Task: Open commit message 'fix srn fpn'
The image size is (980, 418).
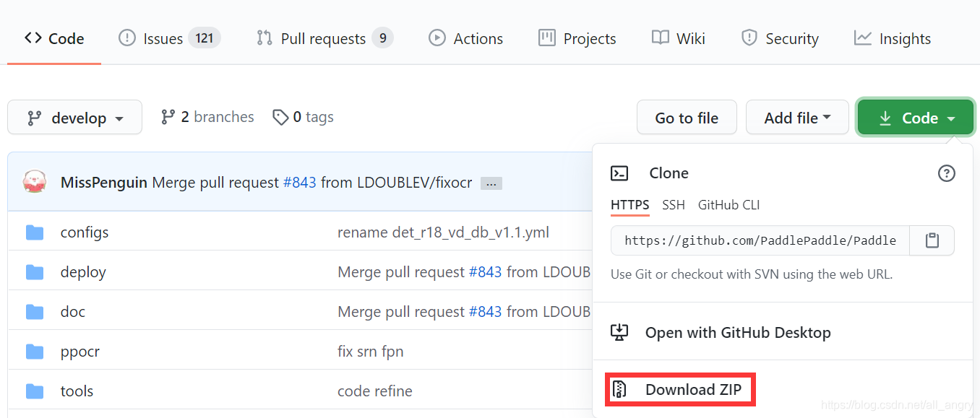Action: 371,352
